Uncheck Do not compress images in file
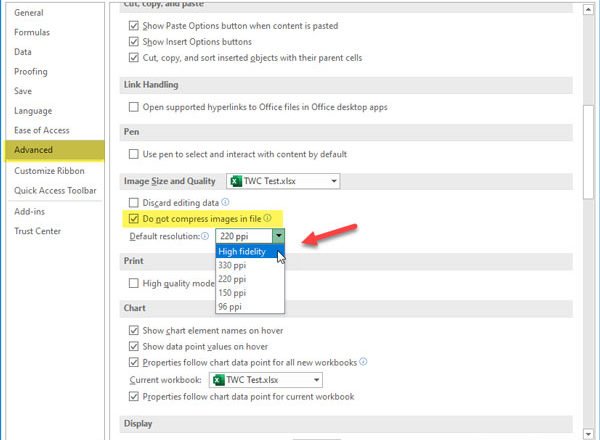Screen dimensions: 600x440 [134, 218]
